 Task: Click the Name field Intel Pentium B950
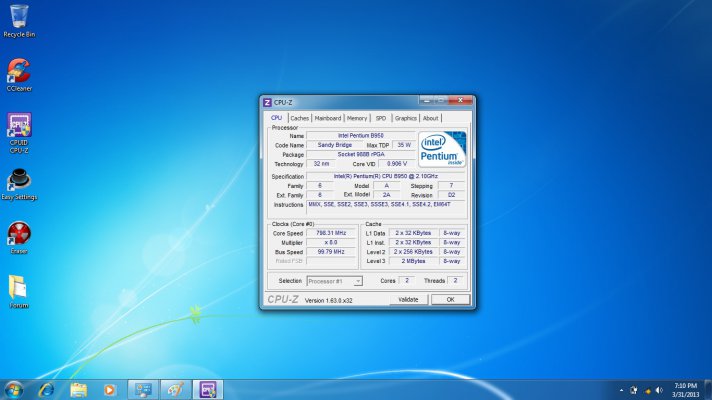click(x=361, y=135)
